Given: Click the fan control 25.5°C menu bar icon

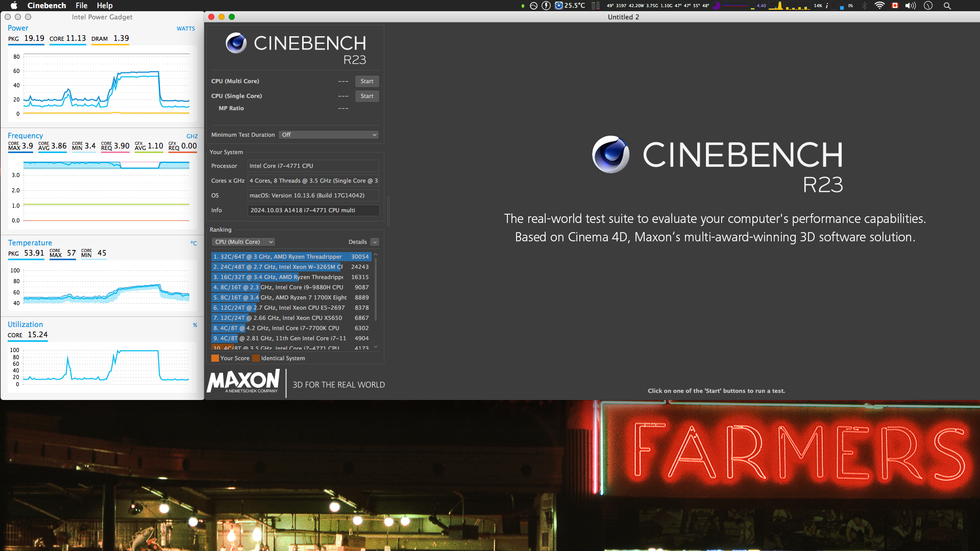Looking at the screenshot, I should [x=570, y=6].
